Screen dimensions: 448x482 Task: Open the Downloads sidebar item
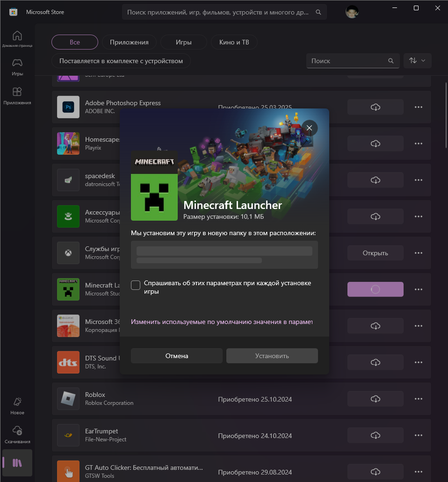point(17,435)
